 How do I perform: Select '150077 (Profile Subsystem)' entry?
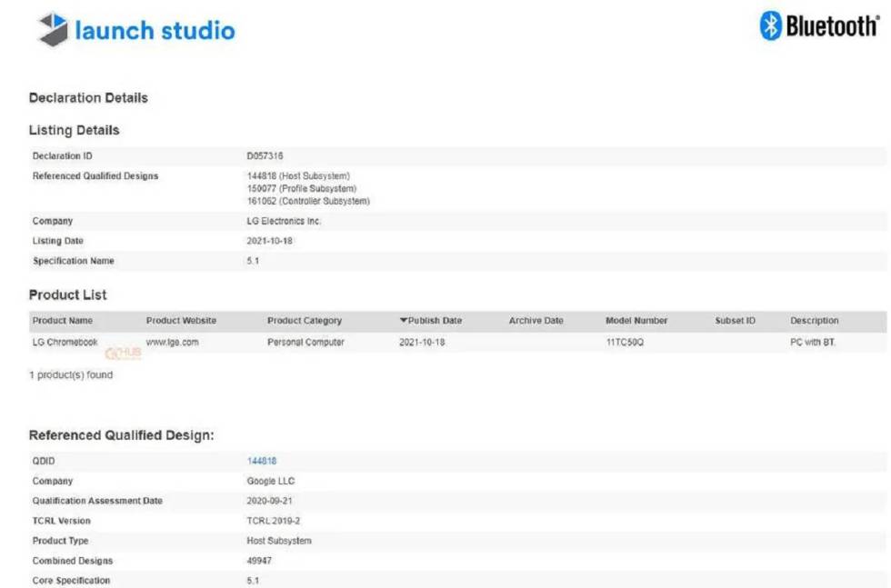[302, 189]
